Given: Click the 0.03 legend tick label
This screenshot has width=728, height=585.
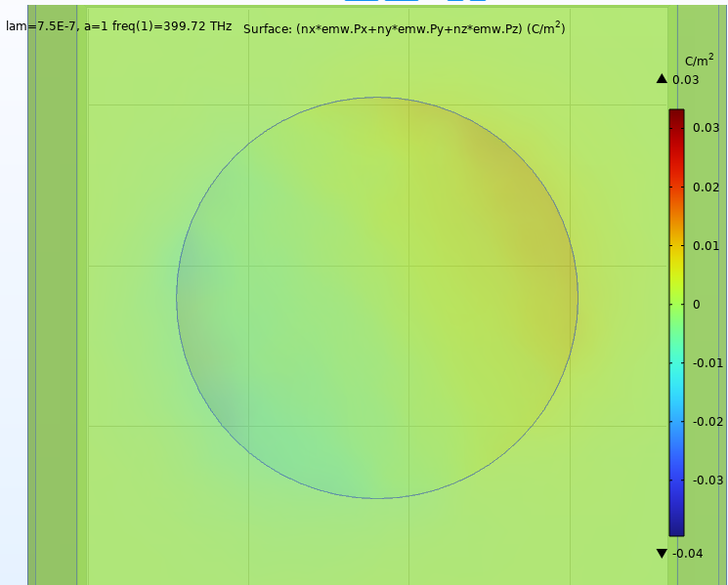Looking at the screenshot, I should click(706, 128).
